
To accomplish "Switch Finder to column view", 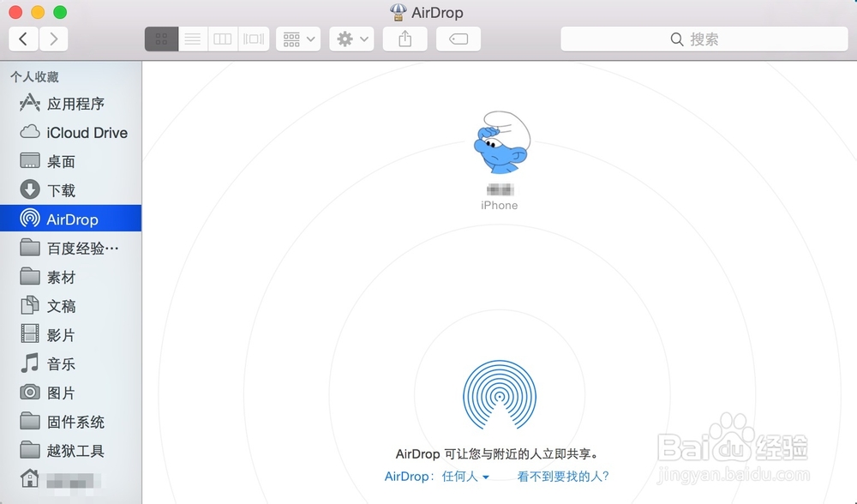I will [223, 39].
